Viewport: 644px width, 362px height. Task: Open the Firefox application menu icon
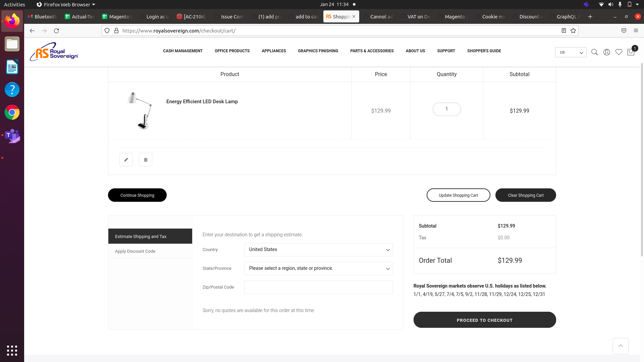[x=636, y=31]
